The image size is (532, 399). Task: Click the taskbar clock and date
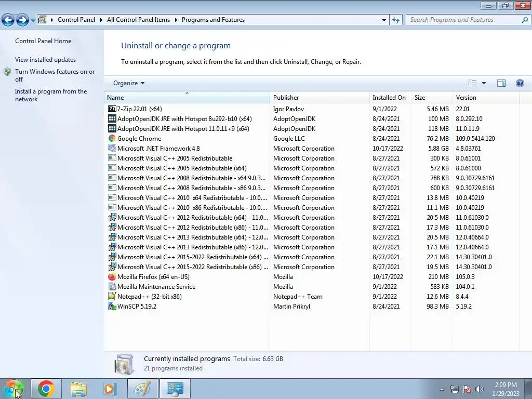coord(506,389)
